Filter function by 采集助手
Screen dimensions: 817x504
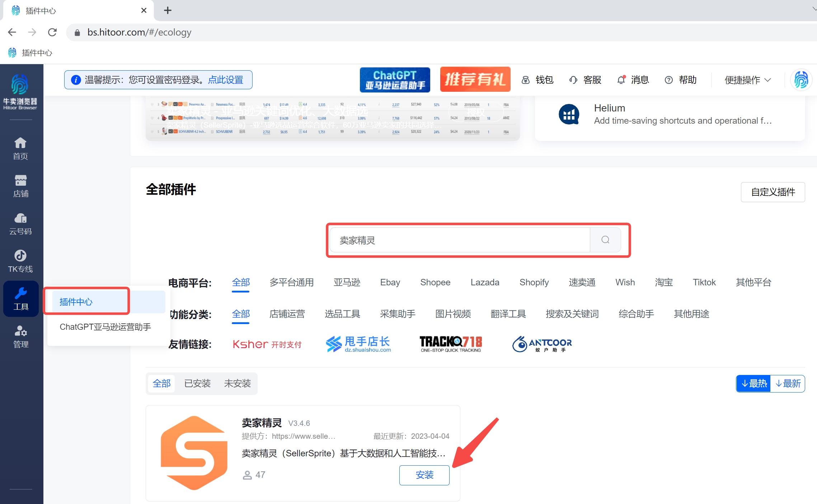coord(398,314)
